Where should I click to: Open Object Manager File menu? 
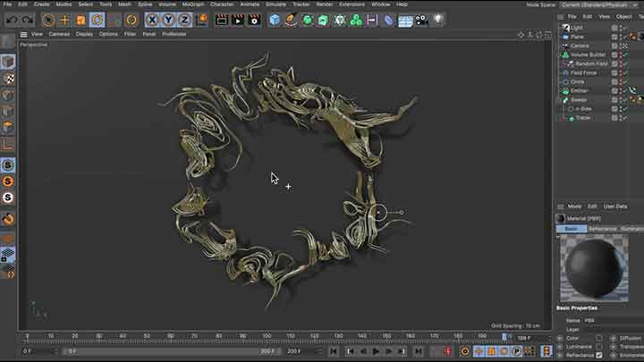pyautogui.click(x=572, y=16)
